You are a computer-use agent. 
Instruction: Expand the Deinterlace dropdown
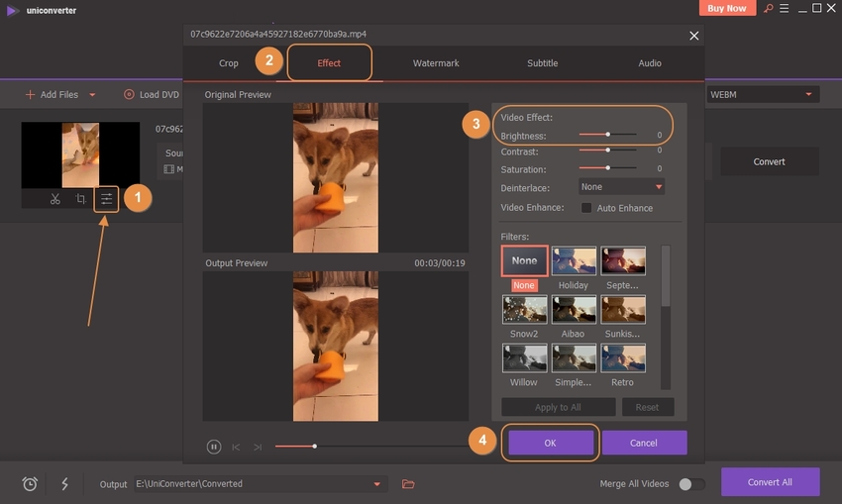(621, 186)
